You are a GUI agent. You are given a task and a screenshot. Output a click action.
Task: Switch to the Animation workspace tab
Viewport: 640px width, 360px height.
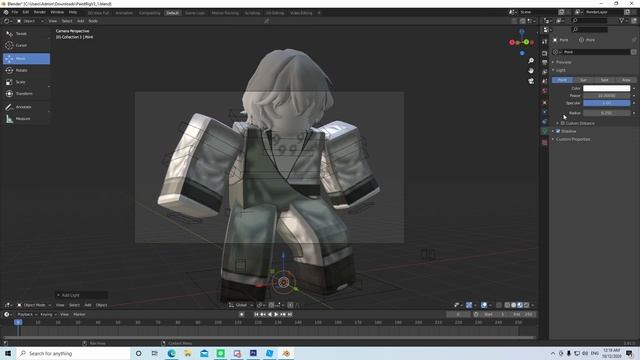(x=124, y=13)
